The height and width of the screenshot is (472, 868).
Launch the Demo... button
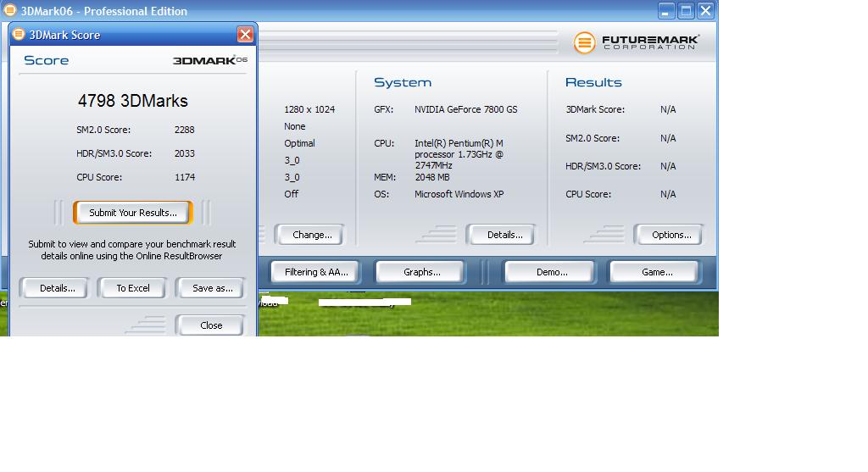552,272
